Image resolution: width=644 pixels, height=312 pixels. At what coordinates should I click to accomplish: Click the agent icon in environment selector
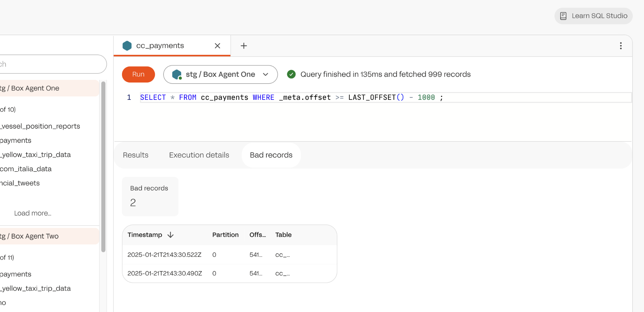point(177,74)
